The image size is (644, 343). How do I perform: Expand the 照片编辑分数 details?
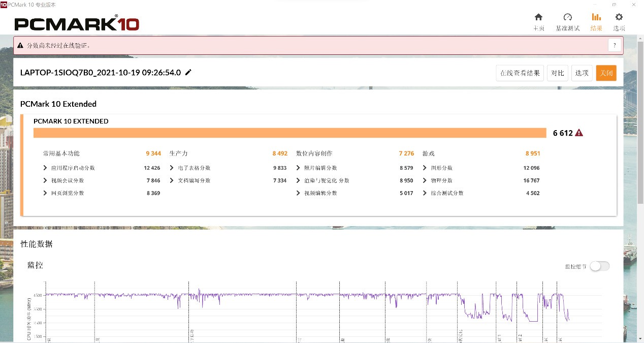click(299, 168)
